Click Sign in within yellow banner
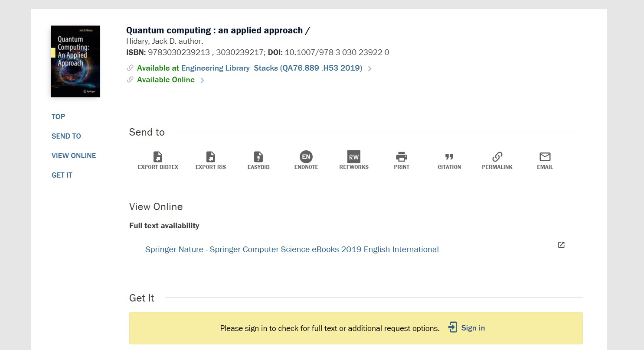The width and height of the screenshot is (644, 350). pos(467,328)
